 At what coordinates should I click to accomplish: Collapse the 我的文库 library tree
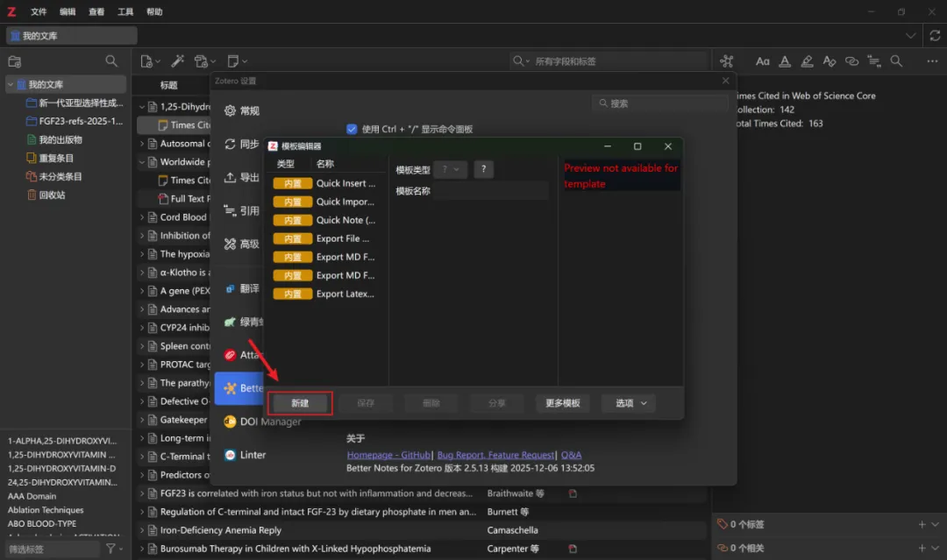(11, 84)
